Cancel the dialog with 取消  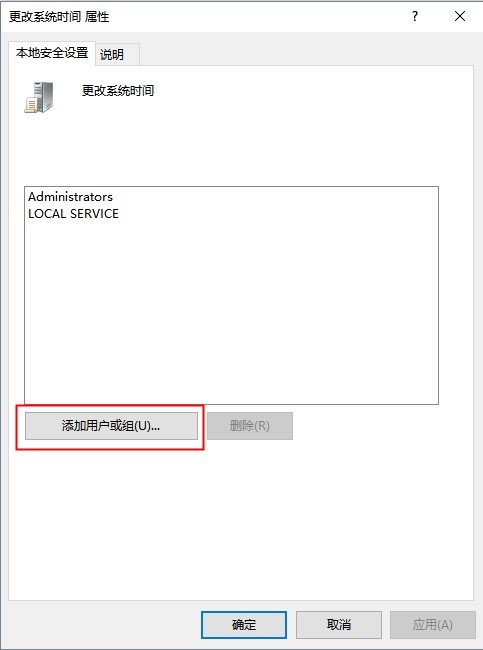tap(338, 625)
